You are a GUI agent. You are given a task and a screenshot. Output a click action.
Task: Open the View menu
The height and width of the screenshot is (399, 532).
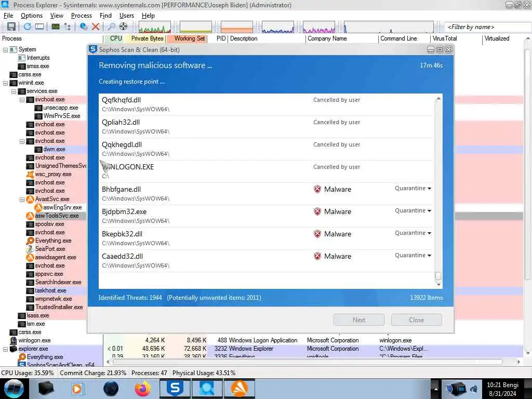[x=57, y=16]
